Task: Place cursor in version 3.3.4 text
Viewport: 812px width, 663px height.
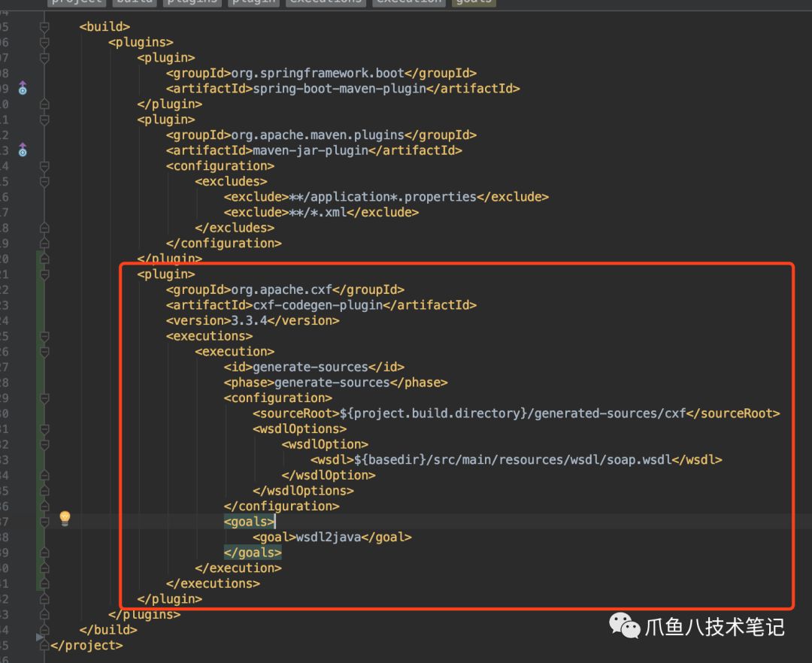Action: pyautogui.click(x=249, y=320)
